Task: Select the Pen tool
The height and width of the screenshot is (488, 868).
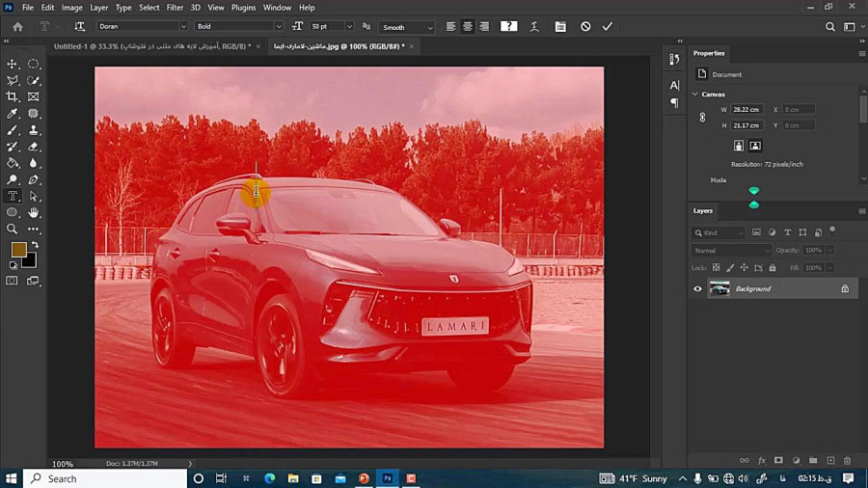Action: point(33,179)
